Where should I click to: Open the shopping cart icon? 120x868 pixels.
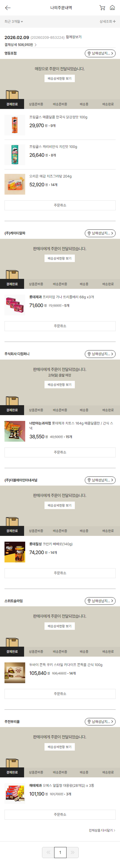102,8
